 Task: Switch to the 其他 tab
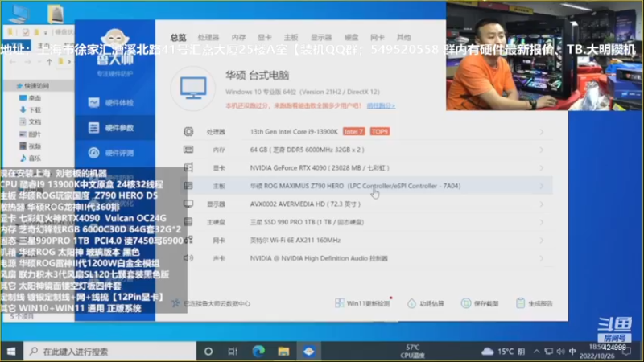[404, 37]
